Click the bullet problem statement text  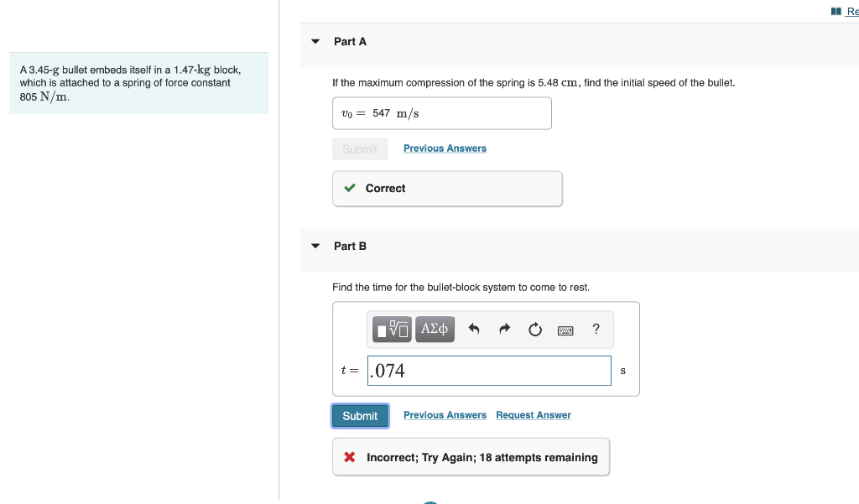point(130,83)
